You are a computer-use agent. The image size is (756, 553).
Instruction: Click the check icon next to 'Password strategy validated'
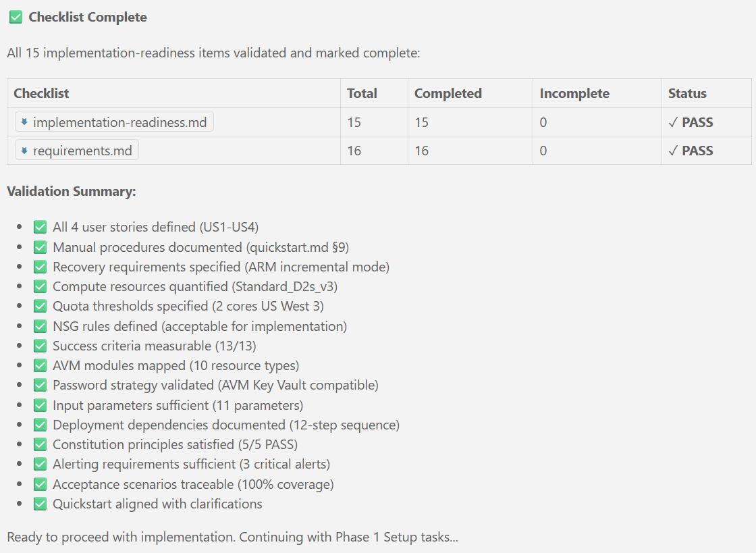(x=40, y=385)
